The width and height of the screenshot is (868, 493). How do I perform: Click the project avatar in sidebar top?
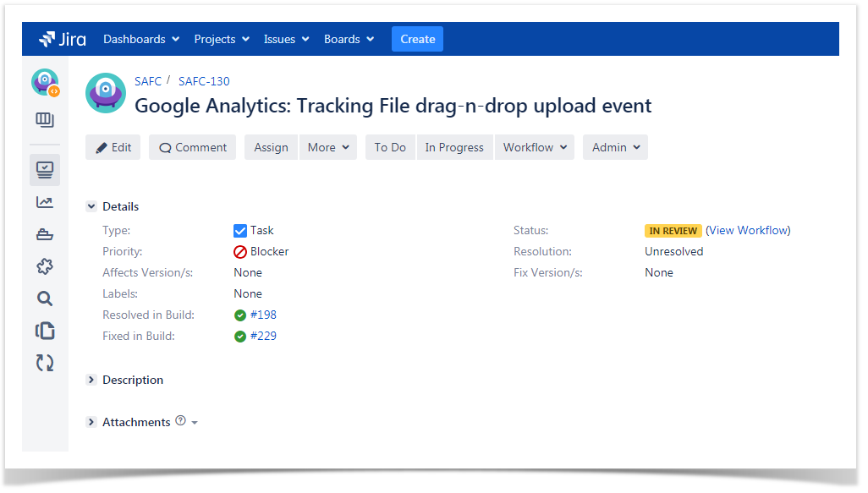45,83
